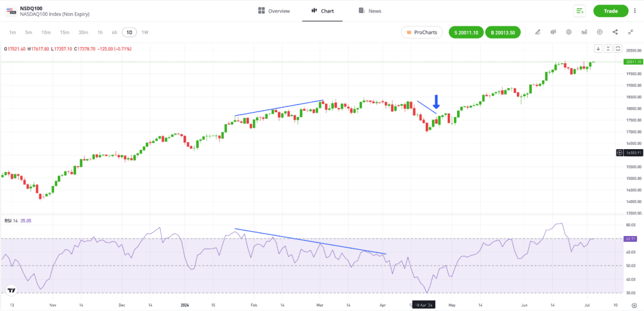Click the add to watchlist icon

[579, 11]
